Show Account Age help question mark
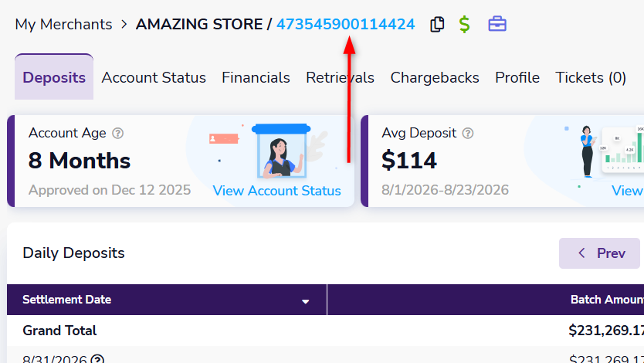Screen dimensions: 644x363 pyautogui.click(x=118, y=134)
